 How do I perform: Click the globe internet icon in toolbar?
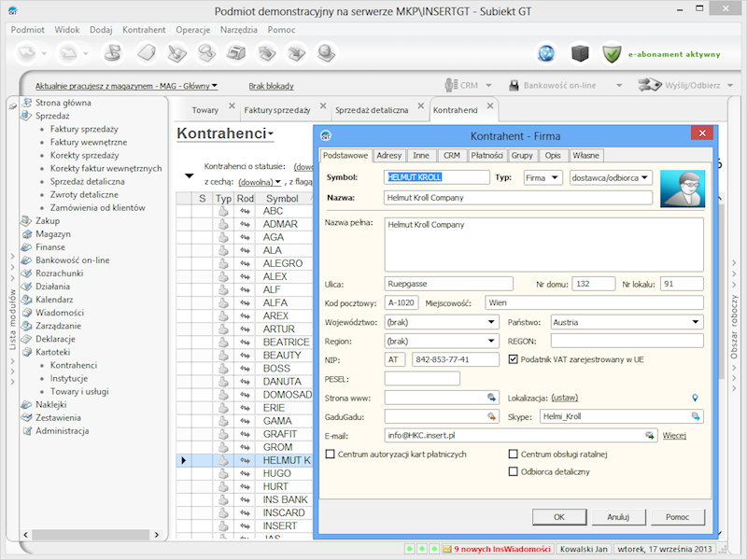(x=546, y=53)
